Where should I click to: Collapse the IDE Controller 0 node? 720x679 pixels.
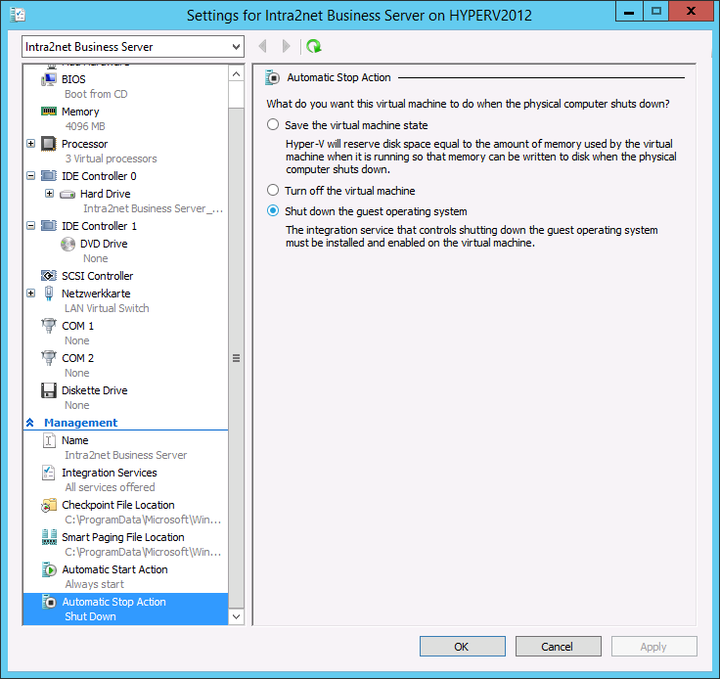click(31, 176)
